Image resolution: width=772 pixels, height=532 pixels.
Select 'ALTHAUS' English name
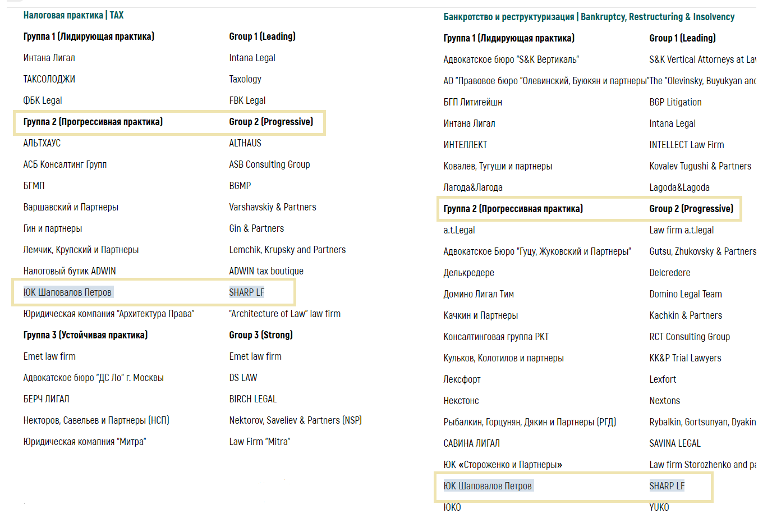tap(245, 143)
